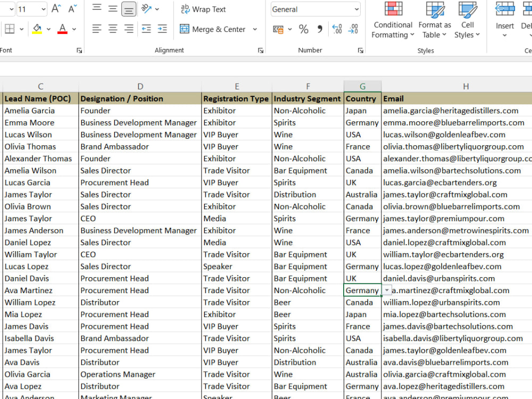
Task: Open validation dropdown on Germany cell
Action: 387,290
